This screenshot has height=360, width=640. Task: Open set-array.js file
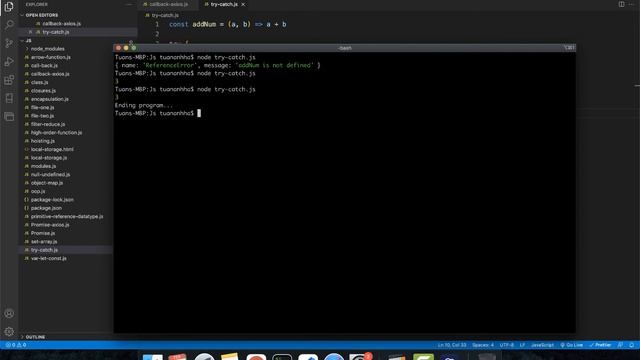point(44,241)
